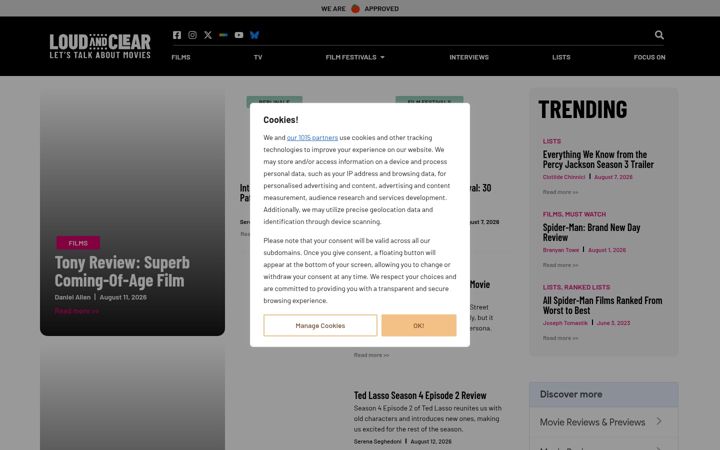
Task: Click Read more under Spider-Man Films Ranked
Action: 560,338
